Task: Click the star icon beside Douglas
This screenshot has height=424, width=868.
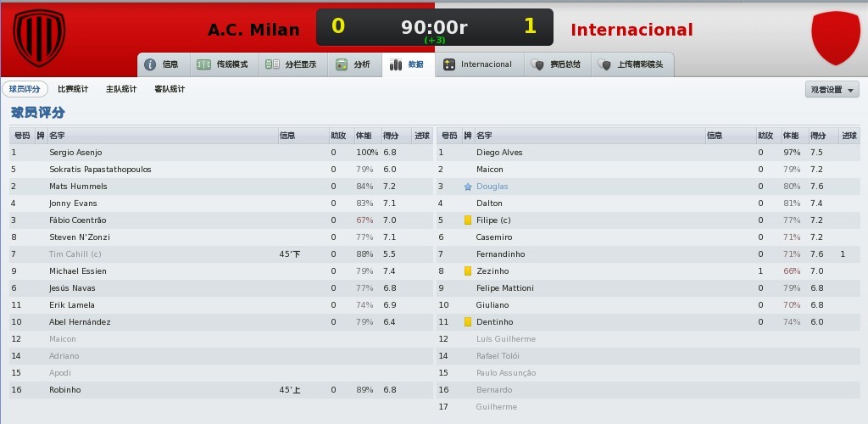Action: 468,187
